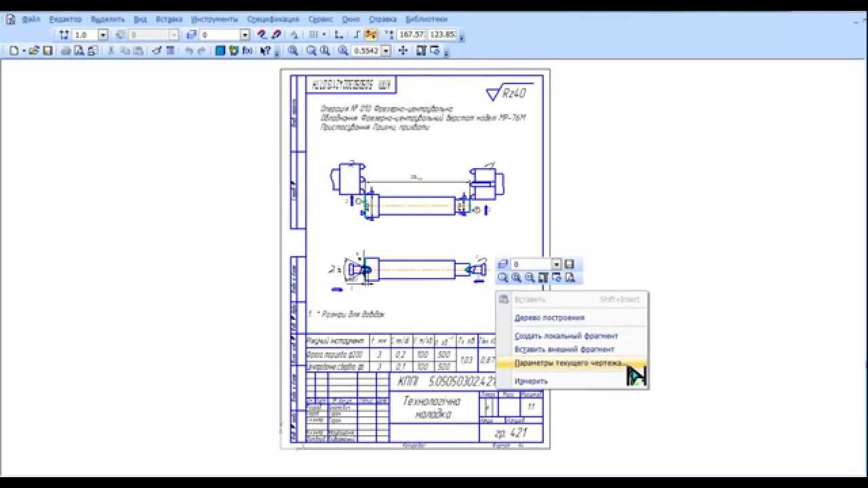Click the cursor step icon beside 1.0

click(x=64, y=35)
